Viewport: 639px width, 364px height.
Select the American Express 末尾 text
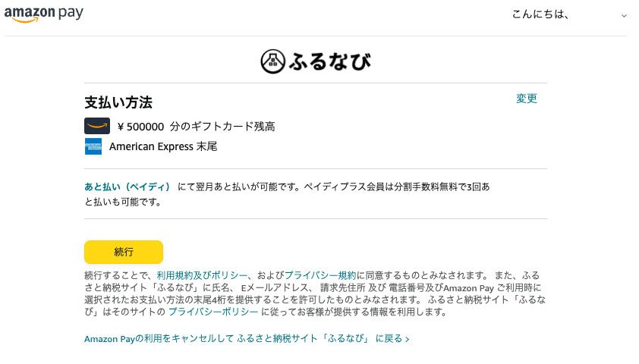pyautogui.click(x=163, y=146)
